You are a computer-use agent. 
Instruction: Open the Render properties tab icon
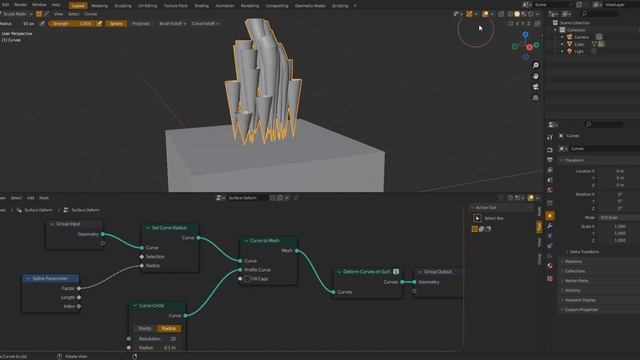point(550,150)
